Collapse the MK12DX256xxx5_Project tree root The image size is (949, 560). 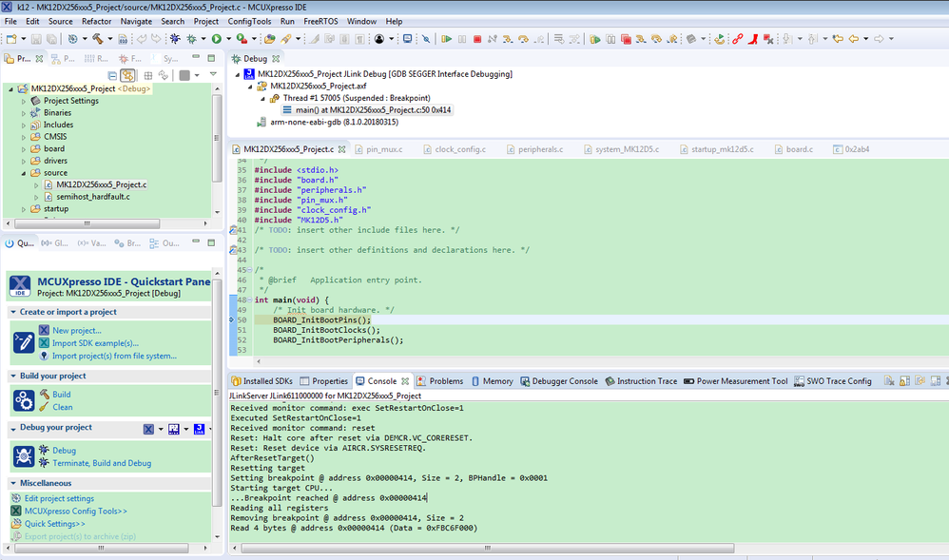click(x=10, y=89)
